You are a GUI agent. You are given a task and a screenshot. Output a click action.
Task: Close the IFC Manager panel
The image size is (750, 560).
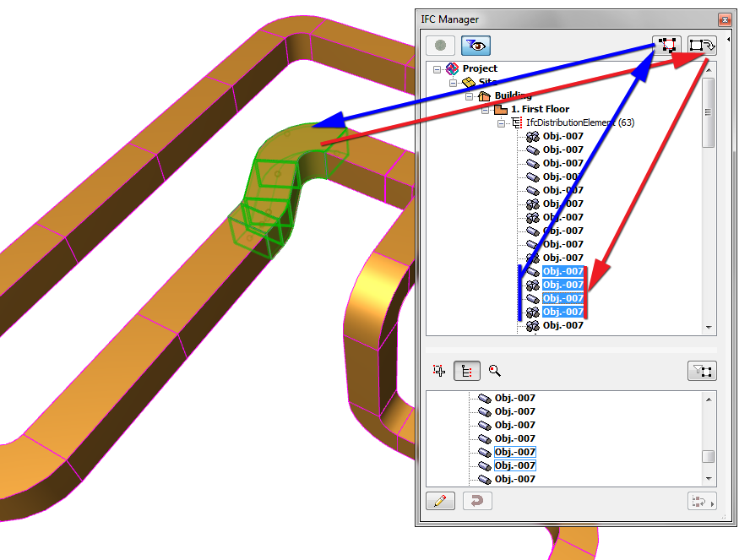coord(726,19)
